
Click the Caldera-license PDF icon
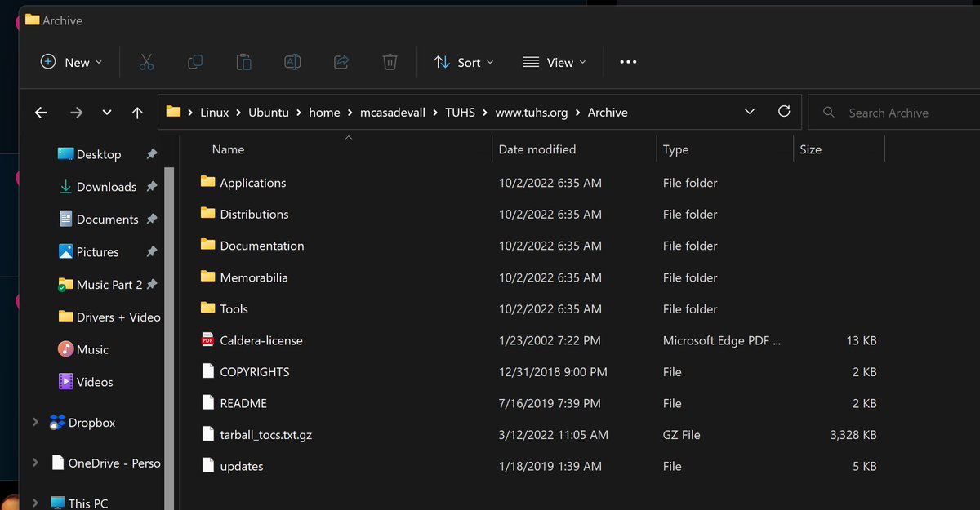pos(207,339)
